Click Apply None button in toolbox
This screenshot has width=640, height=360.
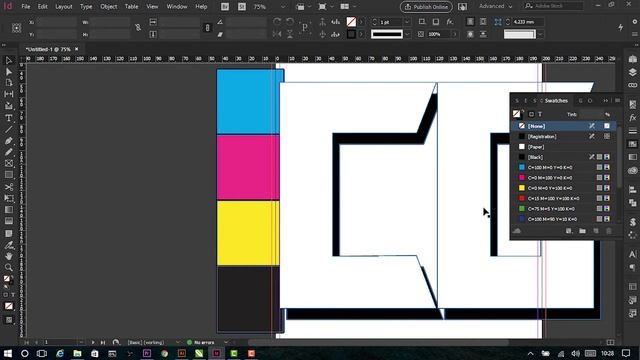[9, 306]
